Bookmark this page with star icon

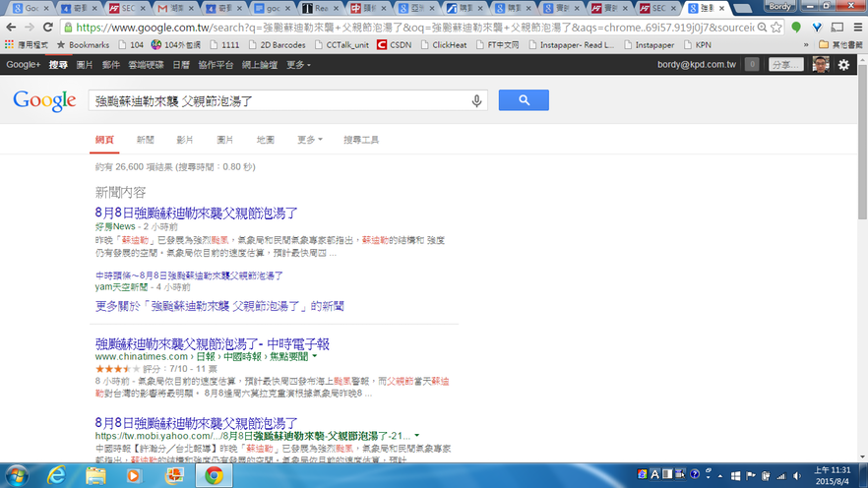(776, 28)
